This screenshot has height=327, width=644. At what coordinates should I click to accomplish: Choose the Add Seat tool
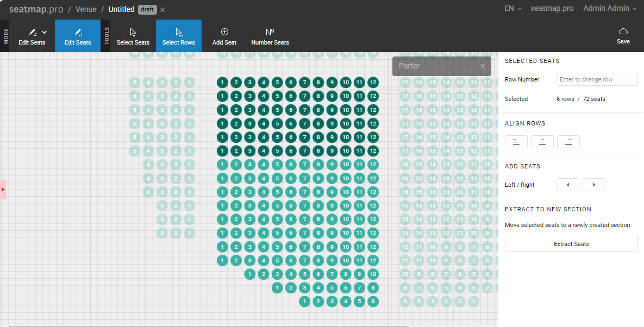[x=224, y=36]
